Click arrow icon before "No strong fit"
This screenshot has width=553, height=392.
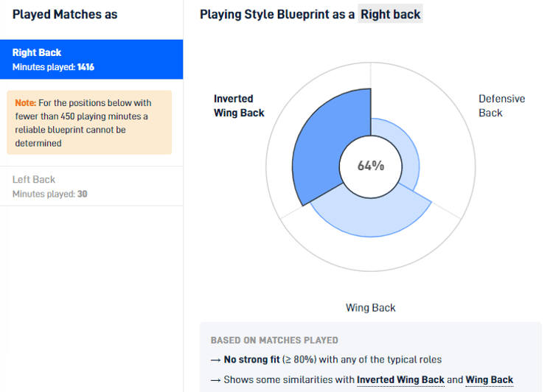tap(215, 360)
